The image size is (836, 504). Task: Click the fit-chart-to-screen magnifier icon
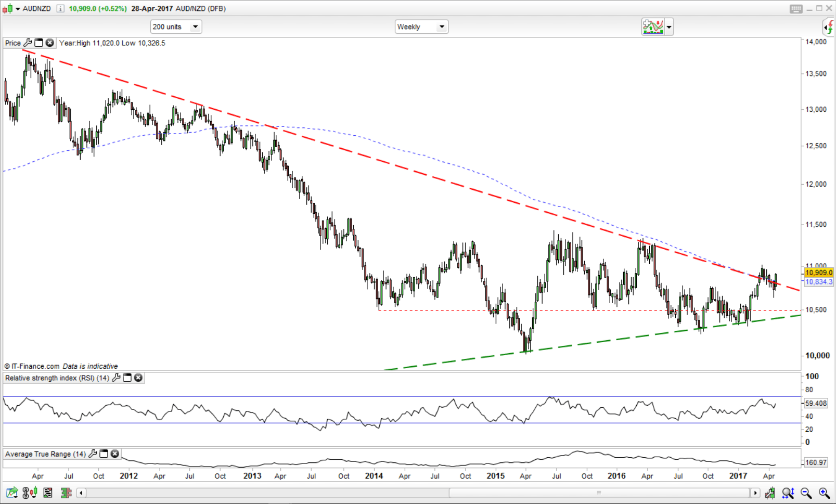[x=787, y=493]
